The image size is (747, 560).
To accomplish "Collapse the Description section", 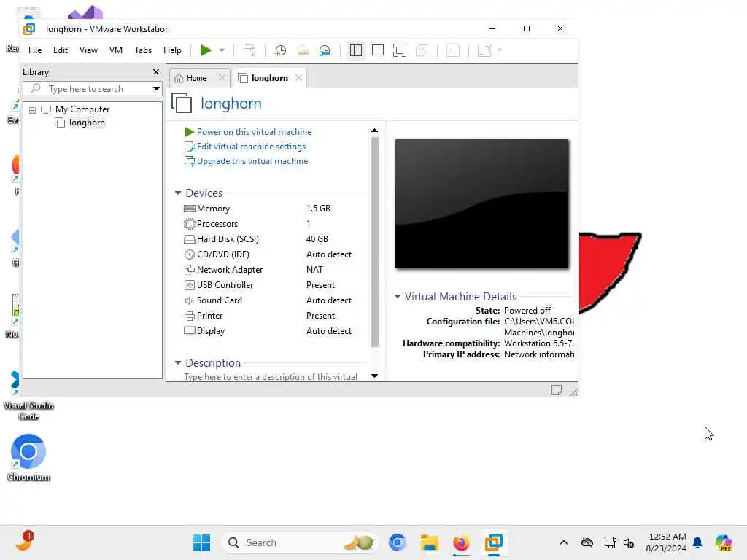I will coord(178,363).
